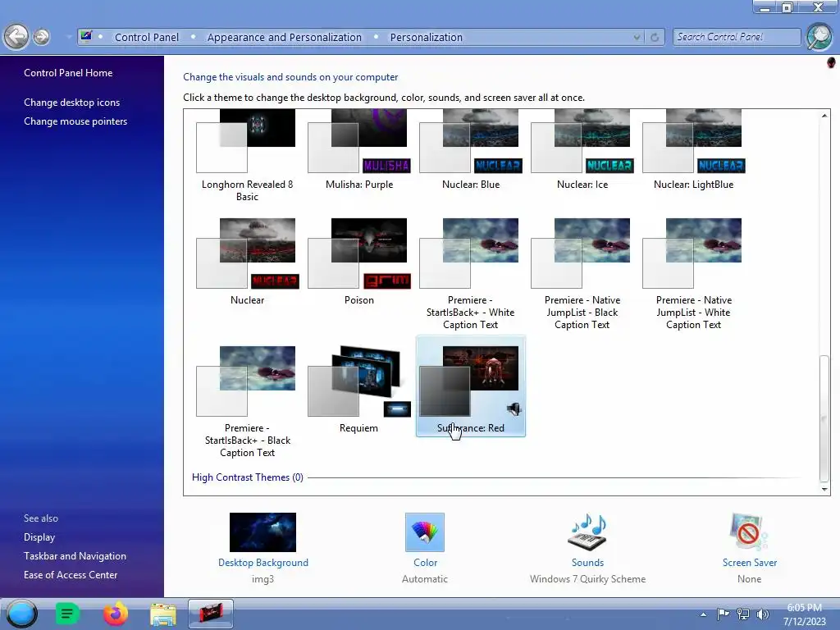Select the Nuclear: Ice theme
This screenshot has height=630, width=840.
582,151
